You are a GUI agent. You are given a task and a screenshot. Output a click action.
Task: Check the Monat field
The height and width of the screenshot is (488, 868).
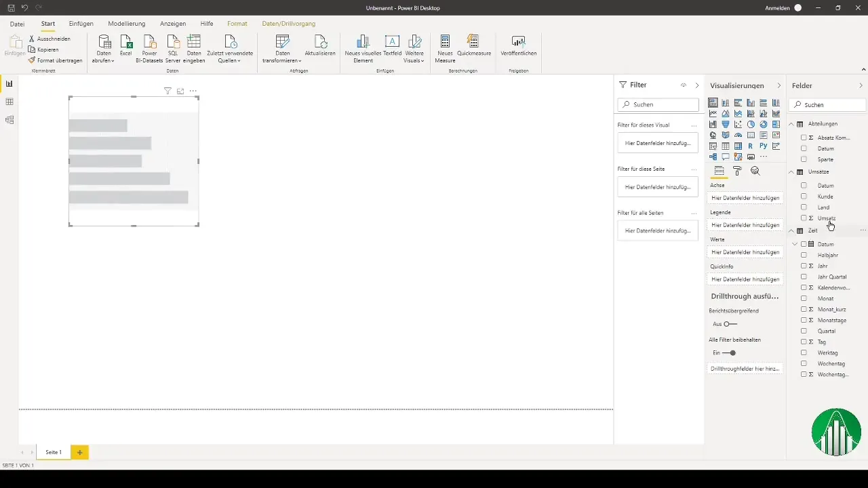click(804, 299)
